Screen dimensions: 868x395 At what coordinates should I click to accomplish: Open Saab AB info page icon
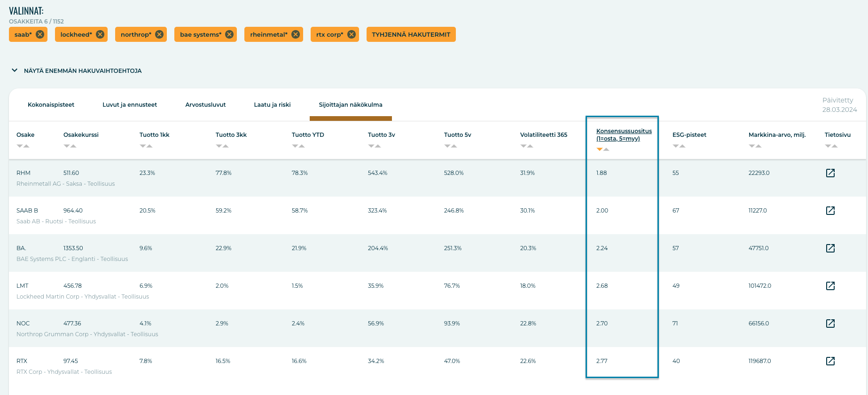click(830, 211)
